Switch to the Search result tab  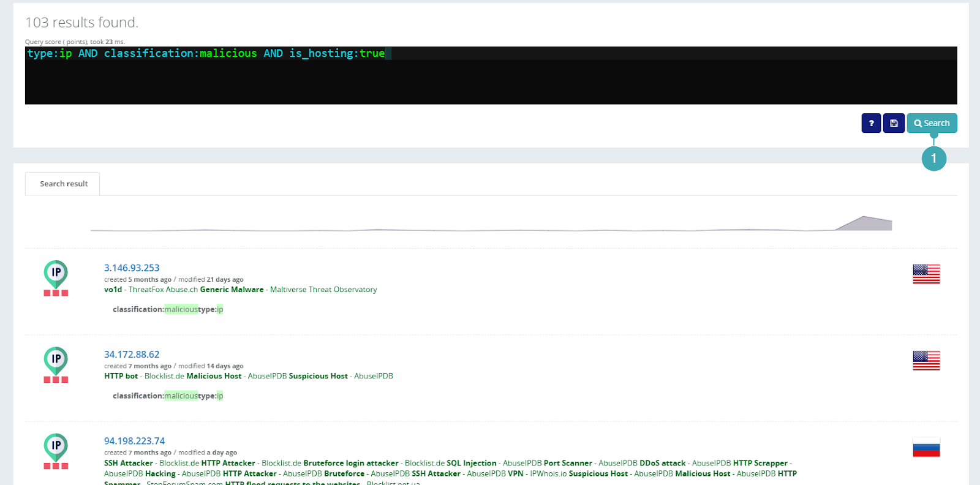(x=63, y=184)
